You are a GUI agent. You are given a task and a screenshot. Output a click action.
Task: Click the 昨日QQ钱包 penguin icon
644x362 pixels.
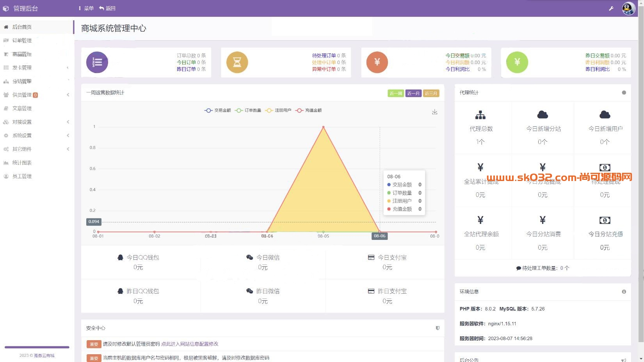coord(120,291)
